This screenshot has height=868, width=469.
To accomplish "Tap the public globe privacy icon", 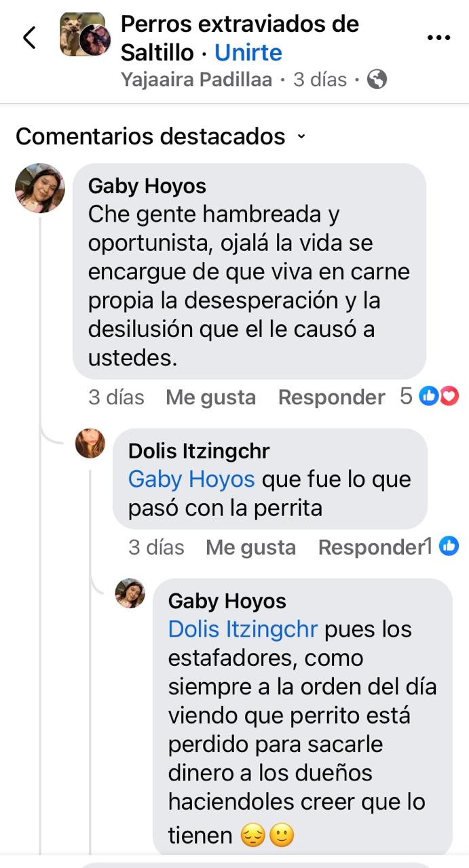I will 376,80.
